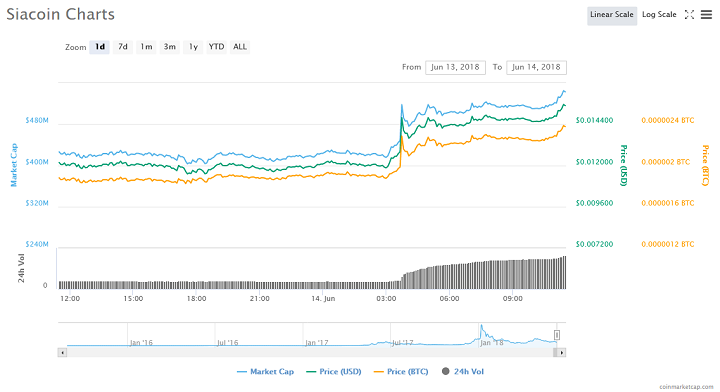The width and height of the screenshot is (720, 392).
Task: Click the vertical Price (USD) axis title
Action: [x=624, y=165]
